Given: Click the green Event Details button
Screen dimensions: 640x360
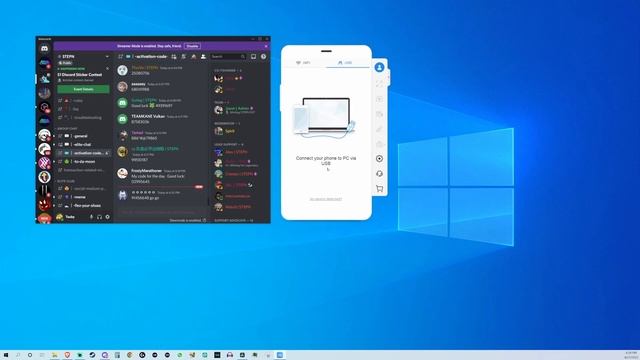Looking at the screenshot, I should (x=83, y=89).
